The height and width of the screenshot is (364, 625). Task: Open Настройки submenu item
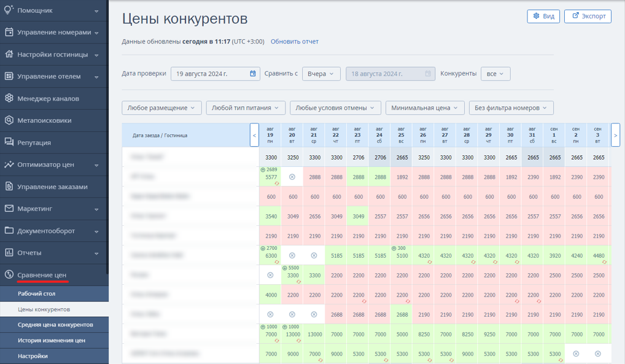click(x=54, y=356)
